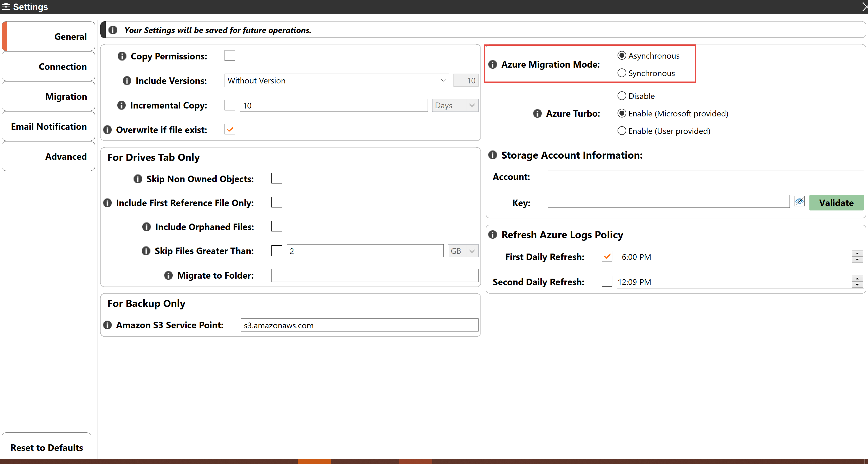Viewport: 868px width, 464px height.
Task: Click the info icon next to Refresh Azure Logs Policy
Action: pos(492,234)
